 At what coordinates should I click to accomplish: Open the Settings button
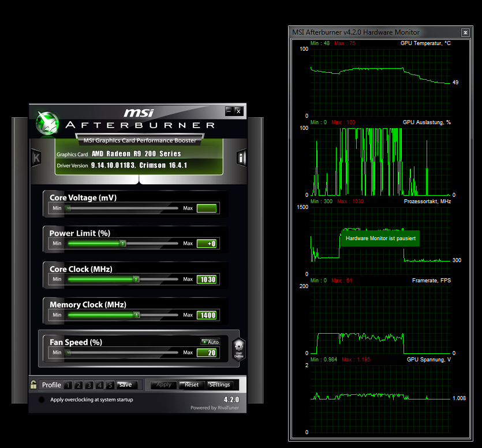coord(219,384)
